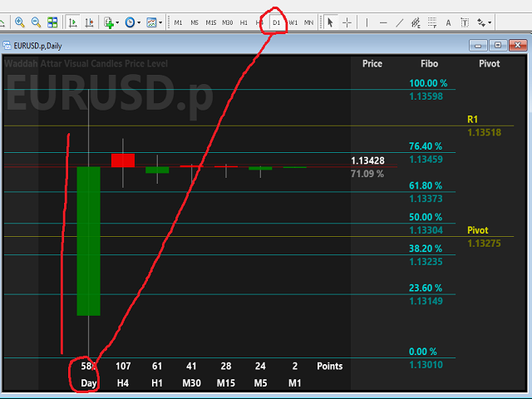
Task: Click the 0.00 % Fibo label
Action: [x=423, y=352]
